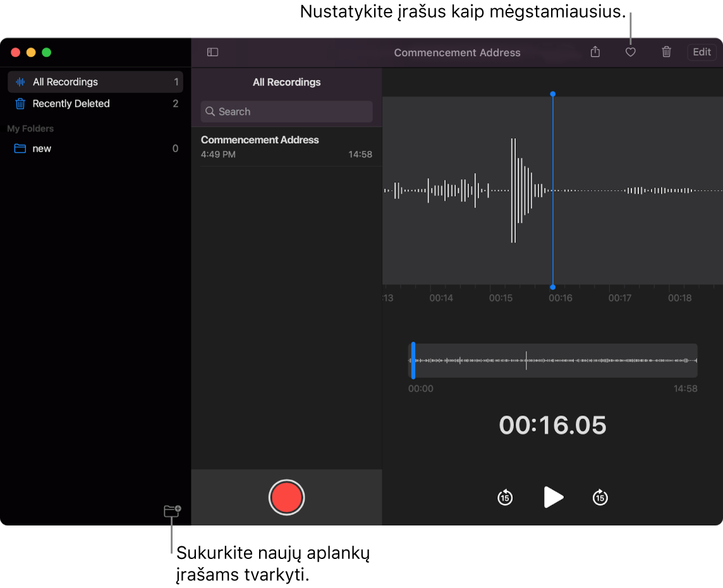Move the blue playhead marker on the waveform
Screen dimensions: 723x588
(x=552, y=189)
